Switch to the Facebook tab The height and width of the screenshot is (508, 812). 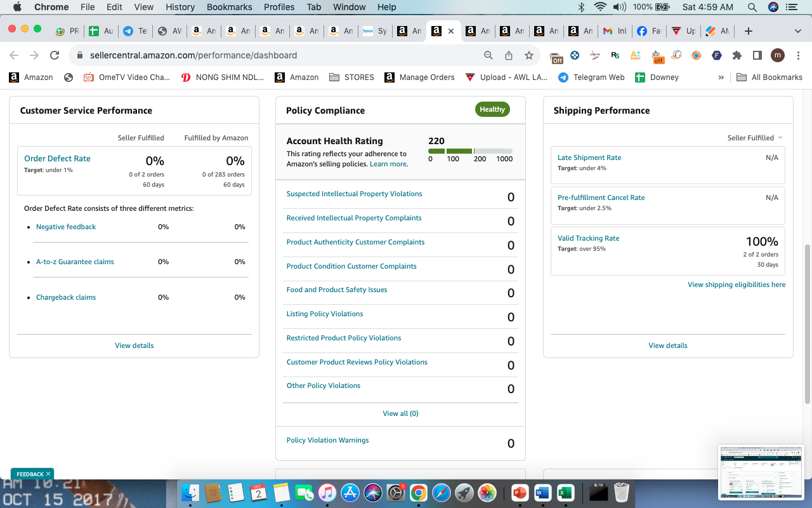tap(649, 30)
